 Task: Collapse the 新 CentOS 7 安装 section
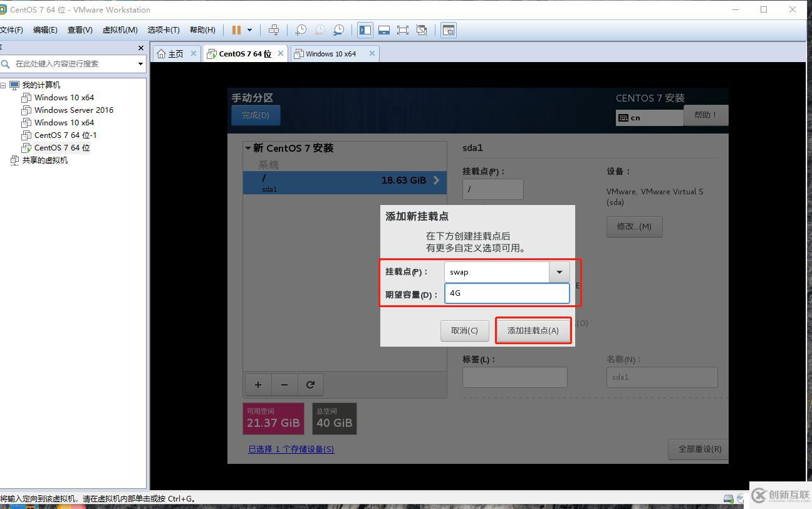[248, 149]
